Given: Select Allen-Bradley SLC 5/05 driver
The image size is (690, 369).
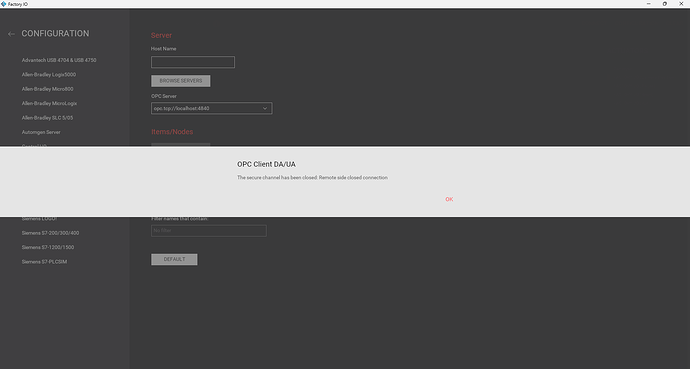Looking at the screenshot, I should click(48, 118).
